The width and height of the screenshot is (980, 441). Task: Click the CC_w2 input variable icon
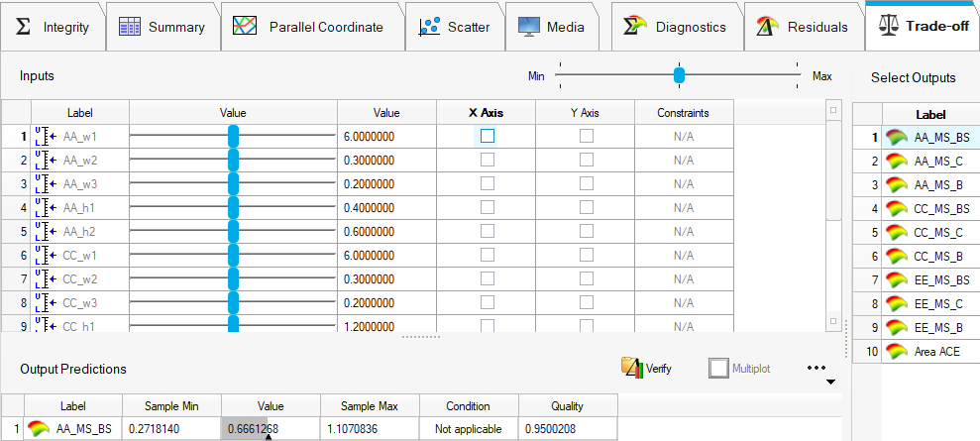[47, 278]
